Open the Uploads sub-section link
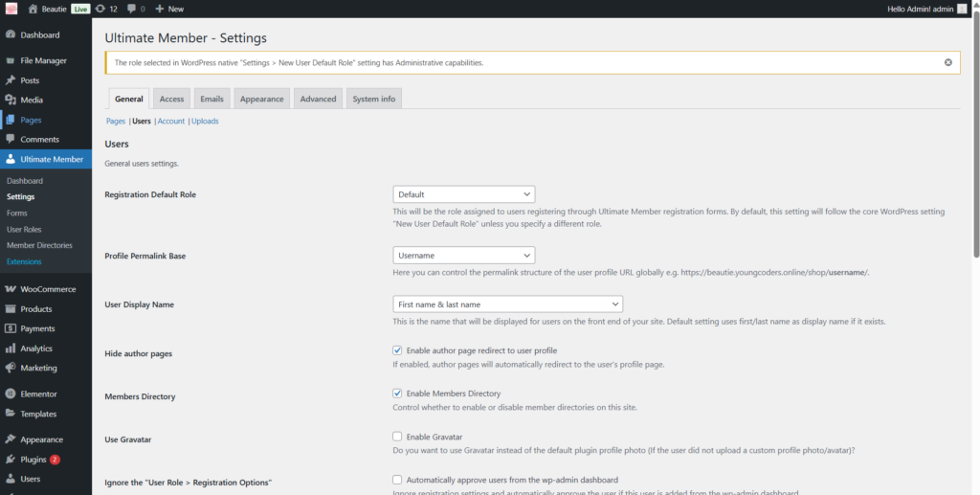The width and height of the screenshot is (980, 495). point(205,122)
